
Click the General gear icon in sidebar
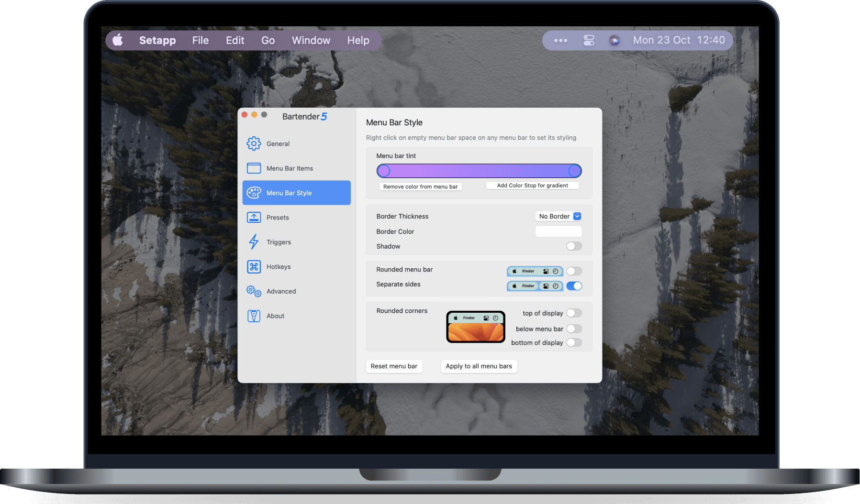(254, 143)
